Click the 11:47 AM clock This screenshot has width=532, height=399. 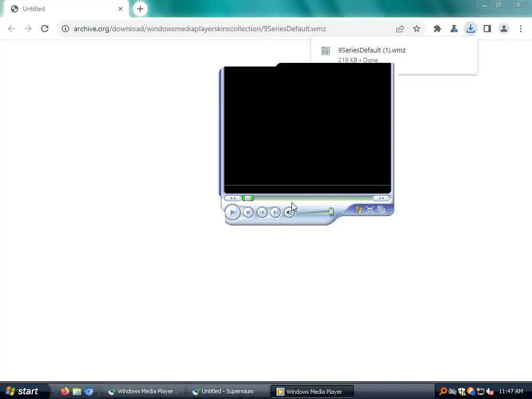511,392
